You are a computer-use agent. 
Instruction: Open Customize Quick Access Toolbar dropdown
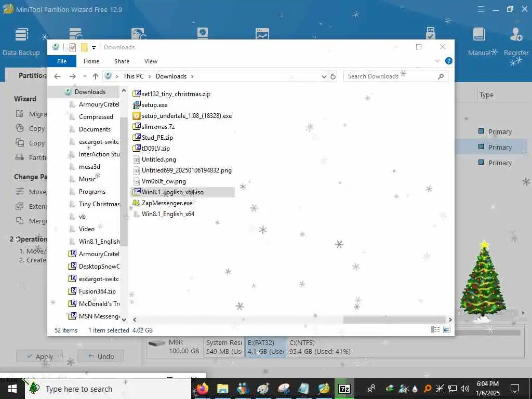coord(94,47)
